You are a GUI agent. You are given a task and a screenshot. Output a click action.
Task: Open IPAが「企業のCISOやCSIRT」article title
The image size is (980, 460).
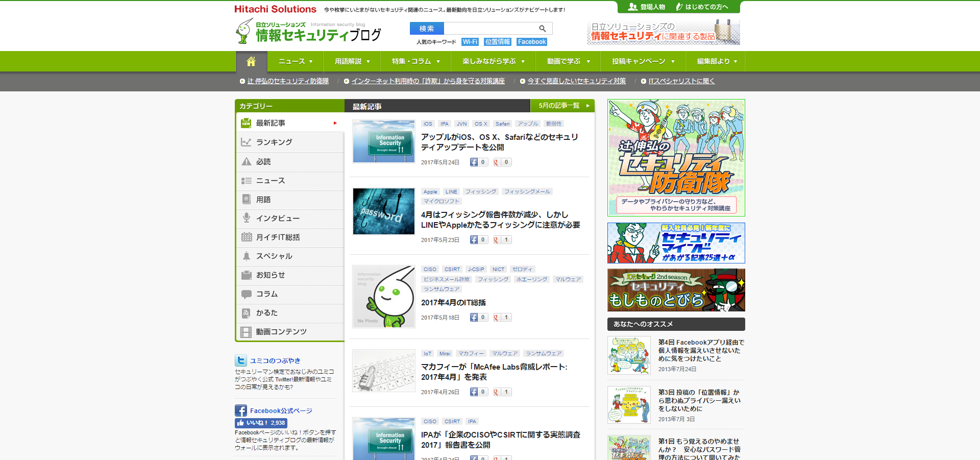(x=500, y=440)
